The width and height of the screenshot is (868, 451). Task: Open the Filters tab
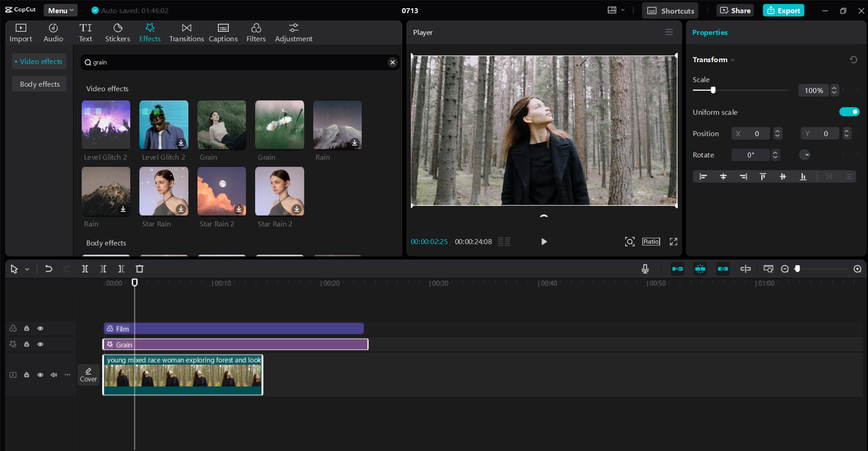pyautogui.click(x=256, y=33)
